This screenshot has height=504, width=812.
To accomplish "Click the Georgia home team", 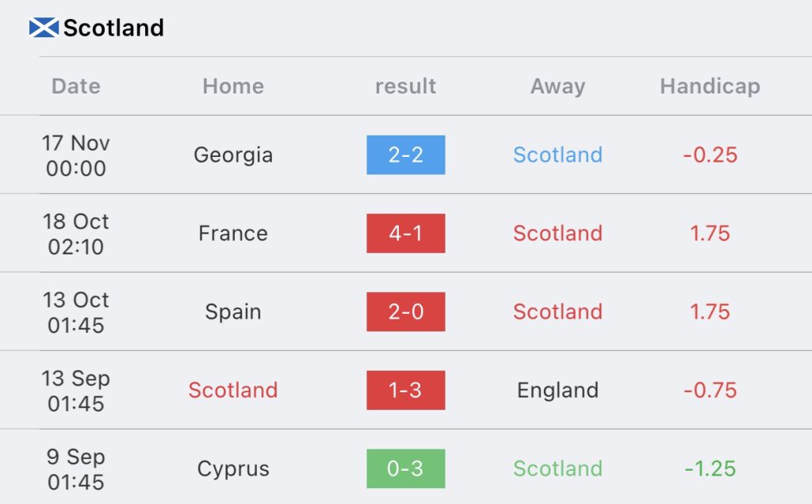I will point(233,155).
